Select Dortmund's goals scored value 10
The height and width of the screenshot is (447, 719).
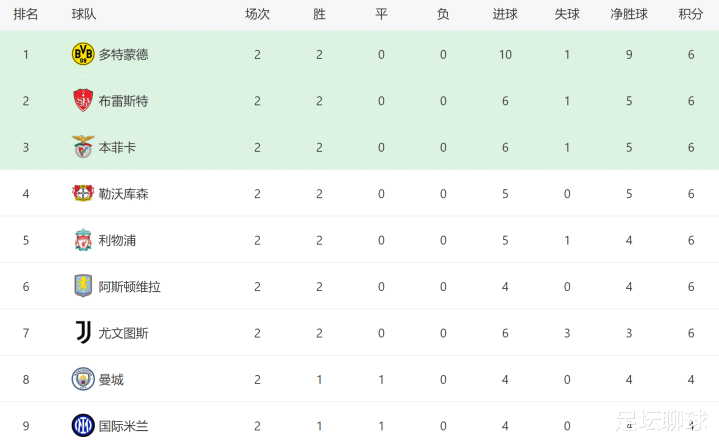[505, 54]
